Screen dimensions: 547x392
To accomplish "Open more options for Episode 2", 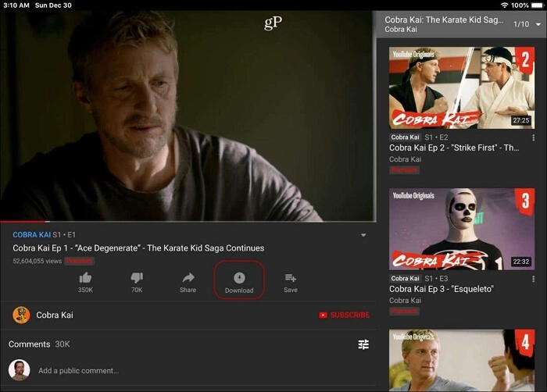I will 534,137.
